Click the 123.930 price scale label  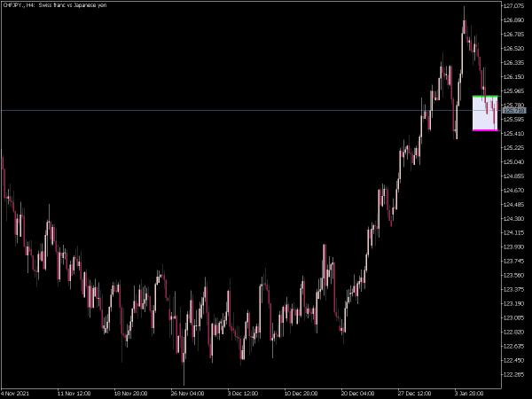[x=513, y=246]
